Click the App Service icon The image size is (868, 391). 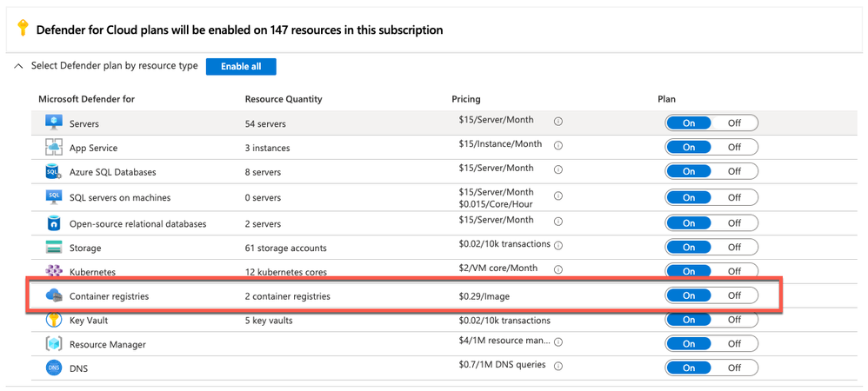point(53,148)
